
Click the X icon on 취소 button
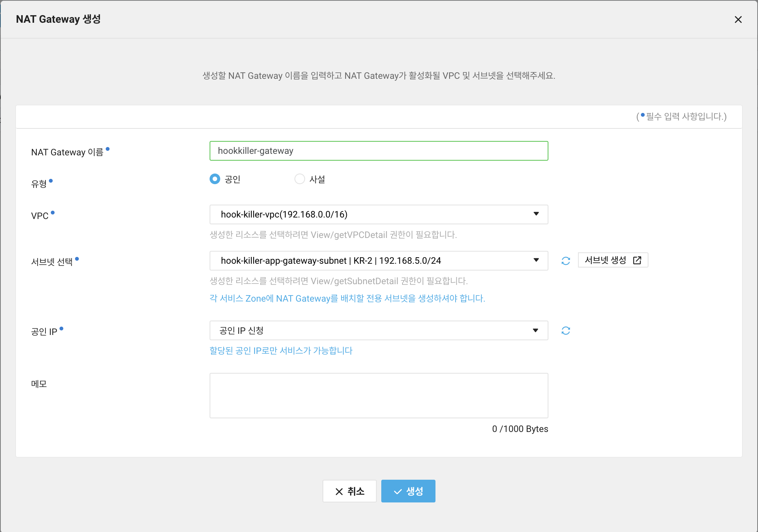[339, 491]
